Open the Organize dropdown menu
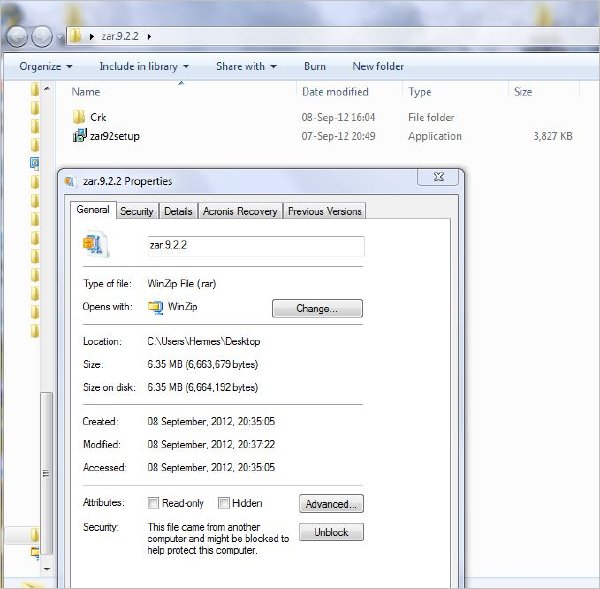This screenshot has width=600, height=589. (46, 67)
